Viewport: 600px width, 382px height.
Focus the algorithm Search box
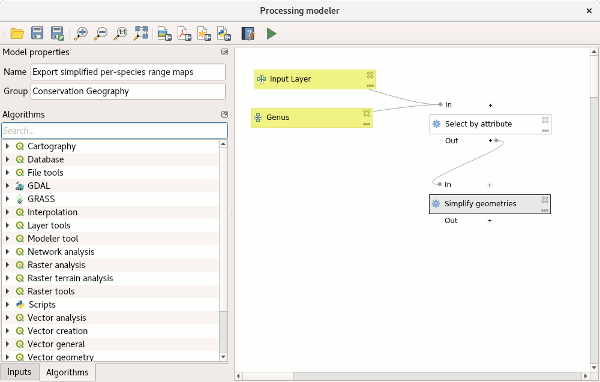[x=114, y=131]
